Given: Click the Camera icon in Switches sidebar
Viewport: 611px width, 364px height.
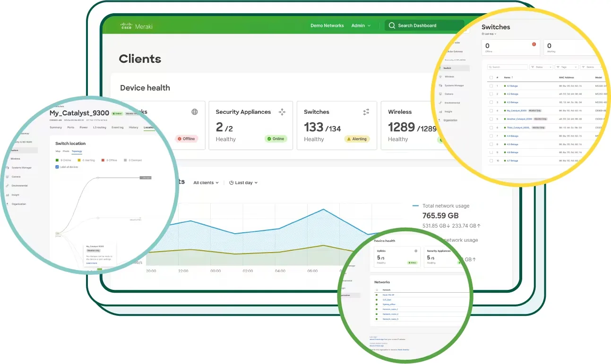Looking at the screenshot, I should [x=440, y=94].
